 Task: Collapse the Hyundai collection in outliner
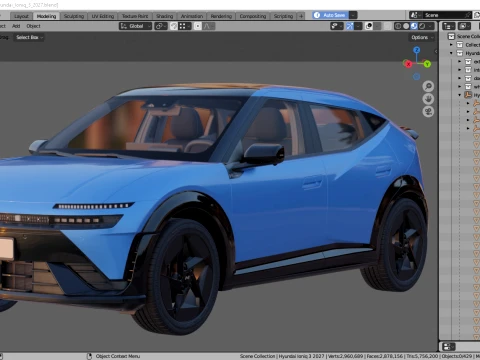(x=451, y=53)
